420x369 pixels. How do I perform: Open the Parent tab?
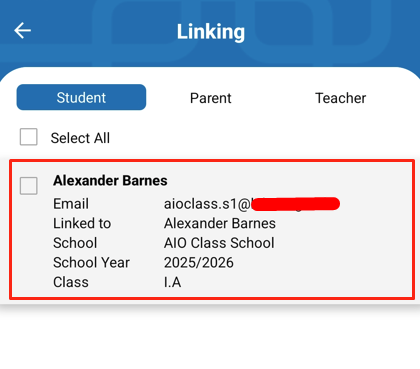[211, 98]
